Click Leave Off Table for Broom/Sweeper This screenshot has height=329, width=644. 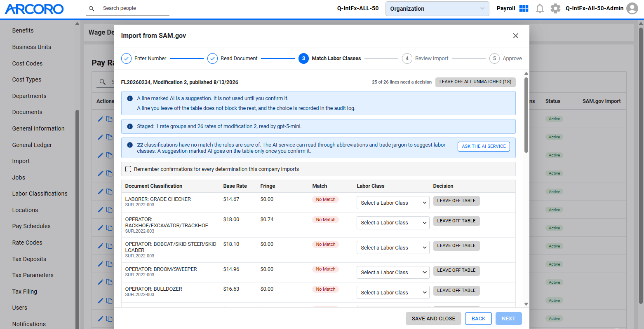pos(456,271)
